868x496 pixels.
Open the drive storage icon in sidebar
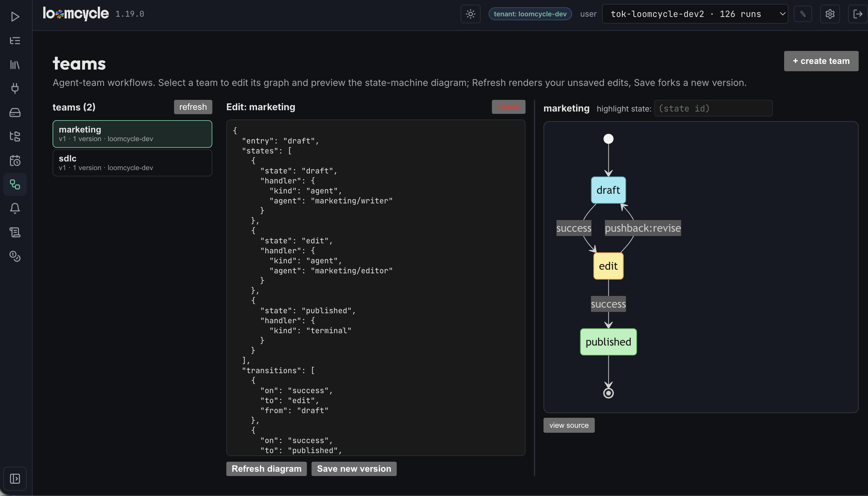tap(15, 113)
